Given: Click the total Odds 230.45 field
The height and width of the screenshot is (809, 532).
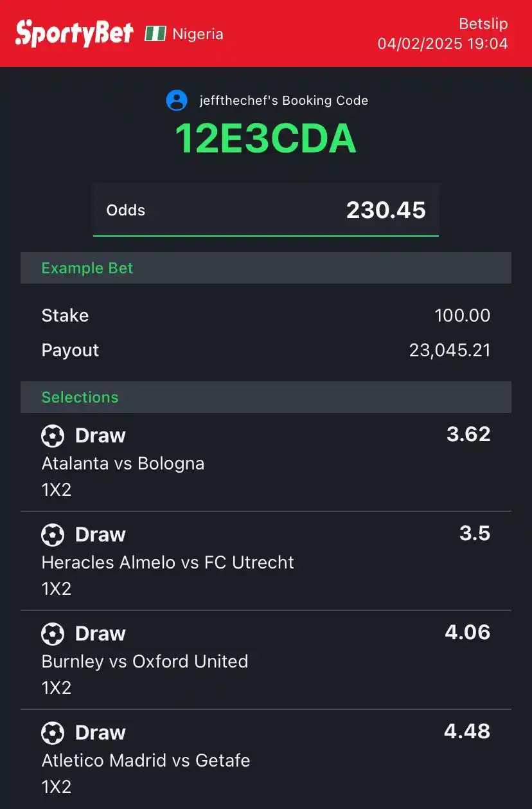Looking at the screenshot, I should point(266,210).
